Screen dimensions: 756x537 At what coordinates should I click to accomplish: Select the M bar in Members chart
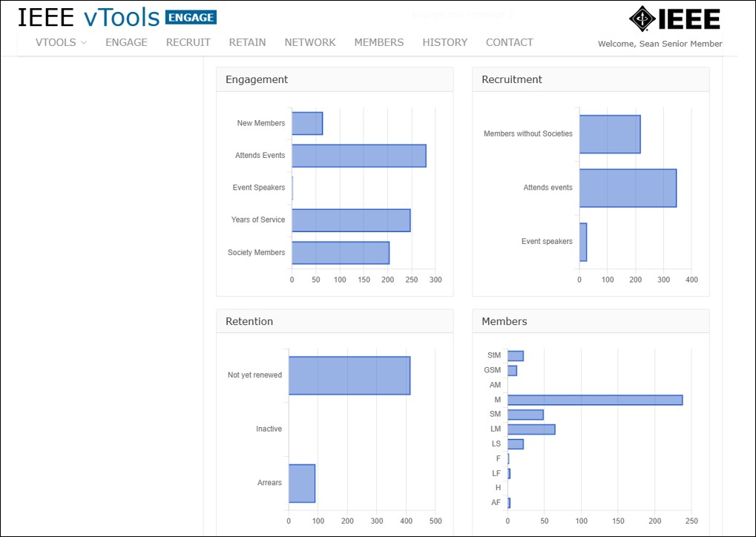(595, 400)
